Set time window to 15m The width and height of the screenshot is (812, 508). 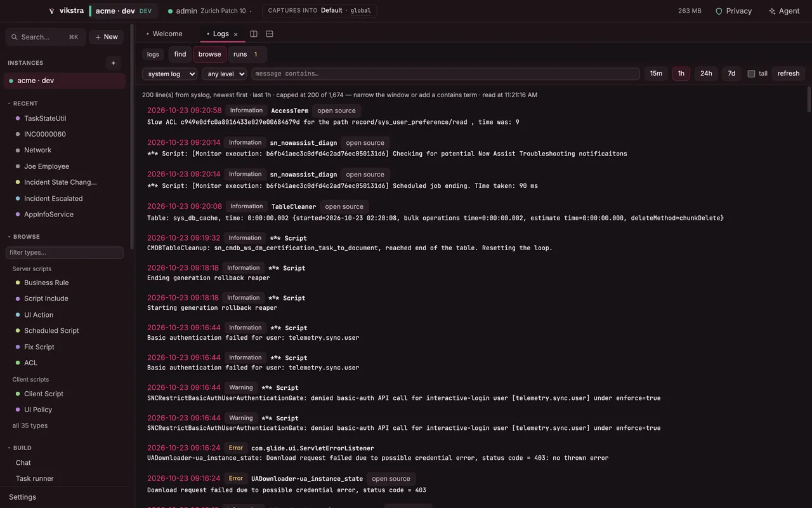(x=656, y=74)
